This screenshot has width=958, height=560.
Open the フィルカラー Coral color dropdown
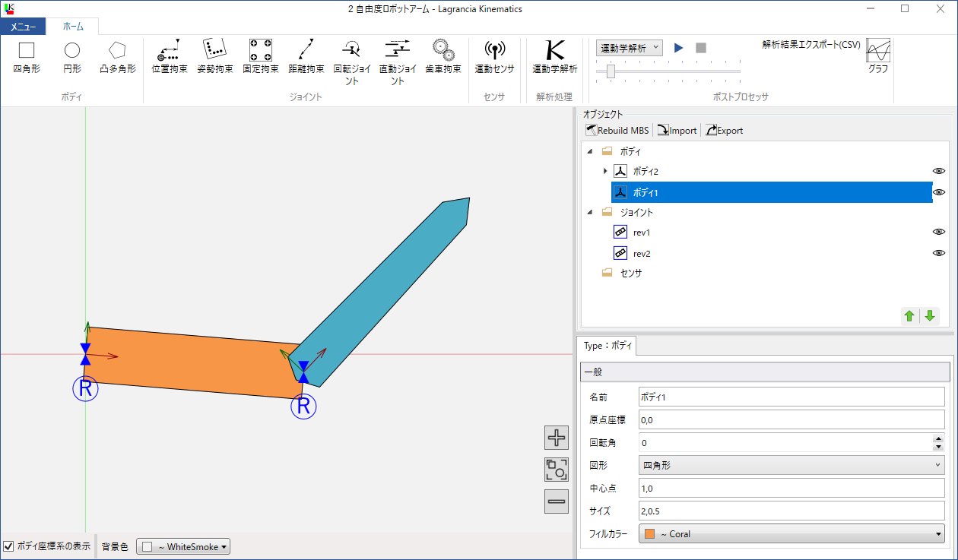click(x=791, y=533)
